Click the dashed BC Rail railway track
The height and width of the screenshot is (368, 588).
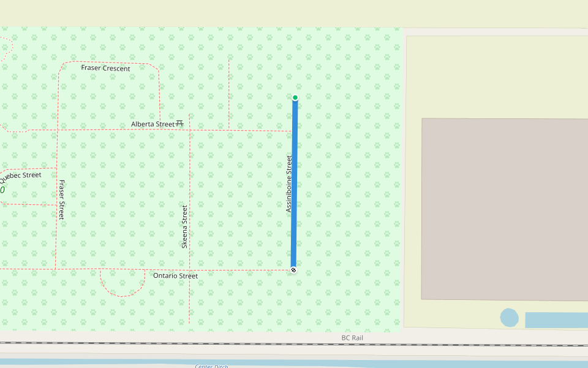[x=184, y=344]
